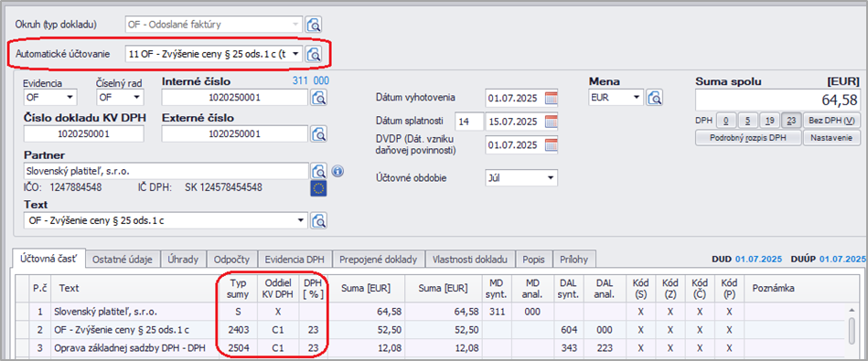Click Typ sumy column header
This screenshot has width=868, height=361.
(x=238, y=288)
